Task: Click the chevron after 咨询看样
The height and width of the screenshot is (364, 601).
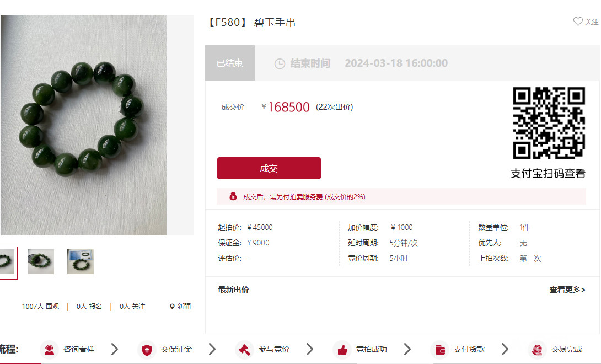Action: point(115,349)
